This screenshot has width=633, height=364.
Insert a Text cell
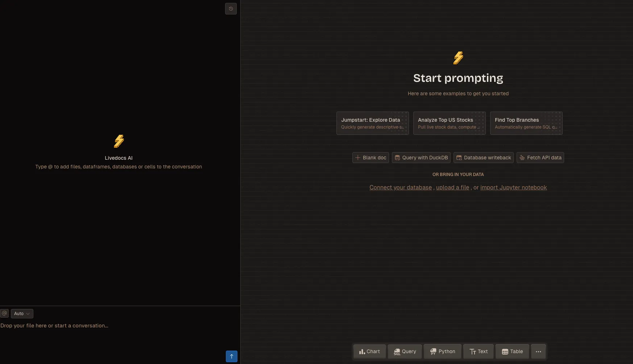(478, 351)
